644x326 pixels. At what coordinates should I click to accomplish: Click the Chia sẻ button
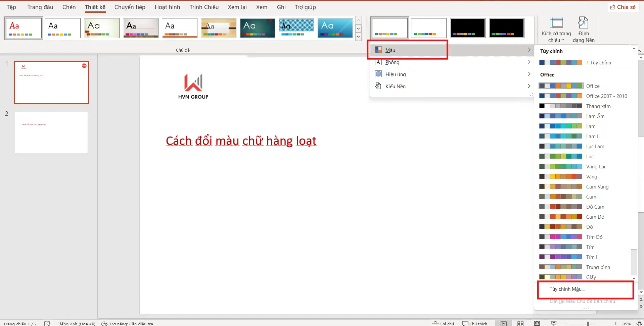coord(623,7)
